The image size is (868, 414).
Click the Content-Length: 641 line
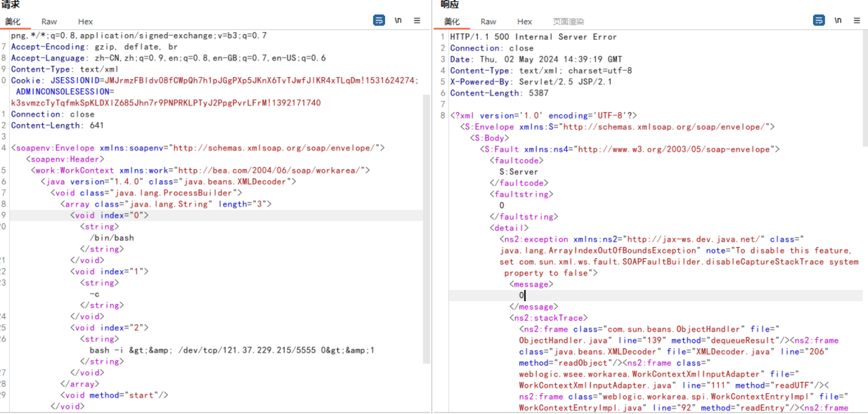pyautogui.click(x=57, y=125)
